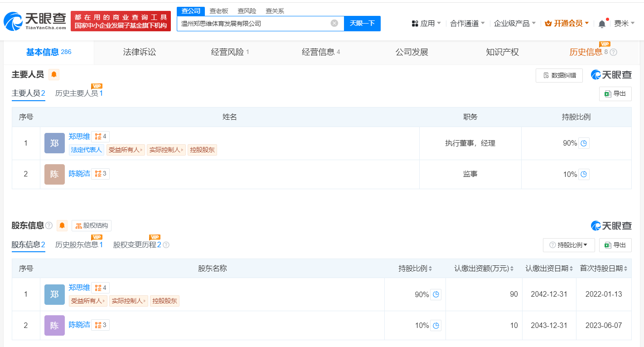Click the 天眼一下 search button

coord(362,23)
